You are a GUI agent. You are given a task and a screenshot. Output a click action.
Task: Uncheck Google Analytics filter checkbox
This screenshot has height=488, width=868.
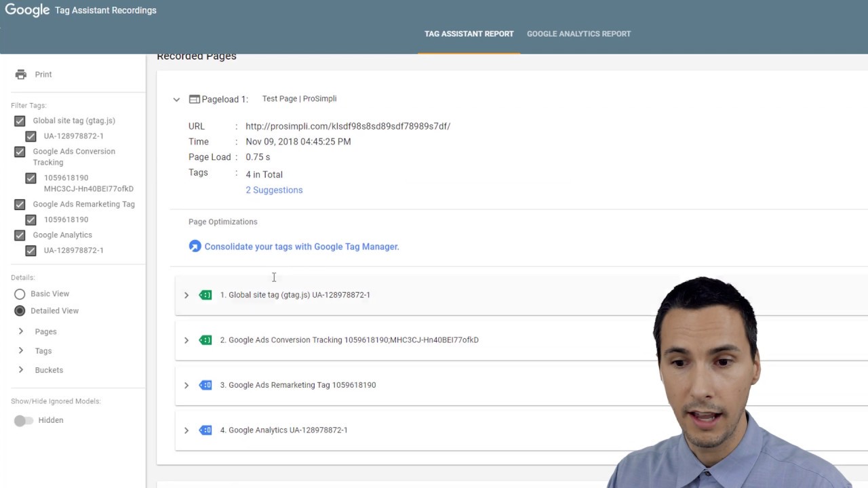point(20,235)
